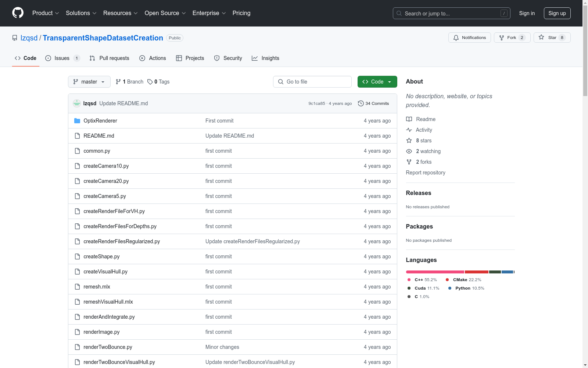Click the createCamera5.py file icon
Screen dimensions: 588x368
pos(77,196)
